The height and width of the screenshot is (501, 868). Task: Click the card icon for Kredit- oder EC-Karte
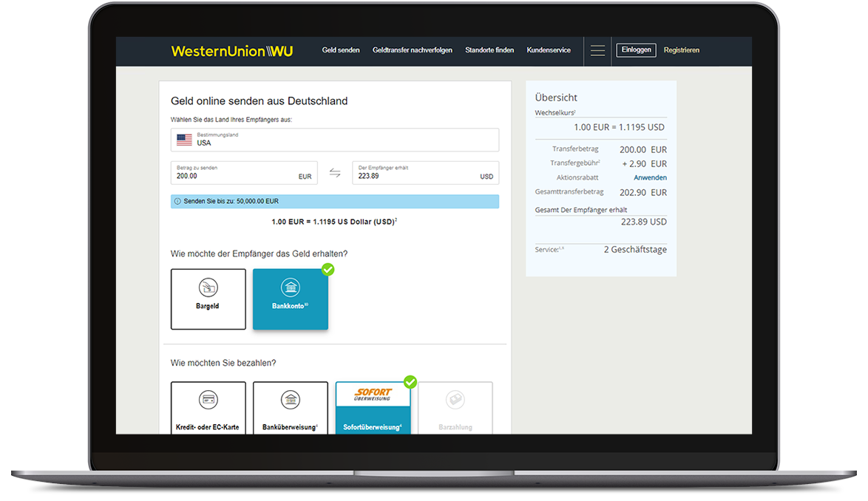(x=208, y=401)
